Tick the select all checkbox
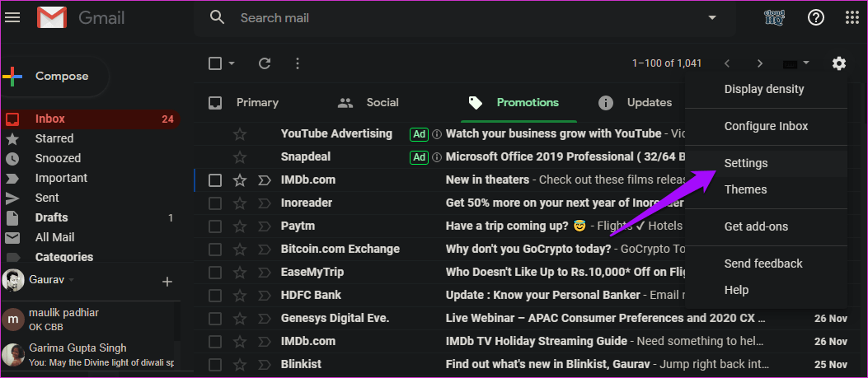The image size is (868, 378). 215,63
